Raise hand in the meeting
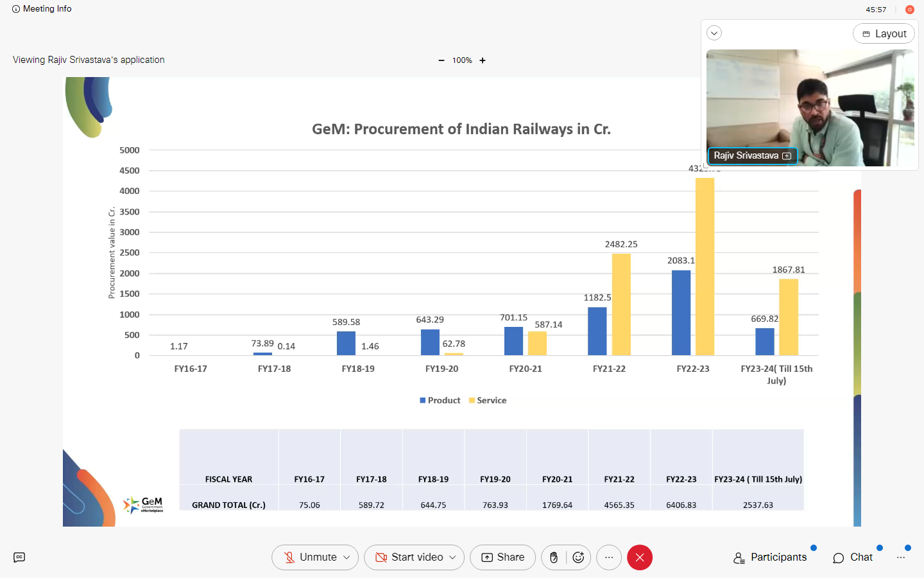The image size is (924, 578). [x=554, y=557]
